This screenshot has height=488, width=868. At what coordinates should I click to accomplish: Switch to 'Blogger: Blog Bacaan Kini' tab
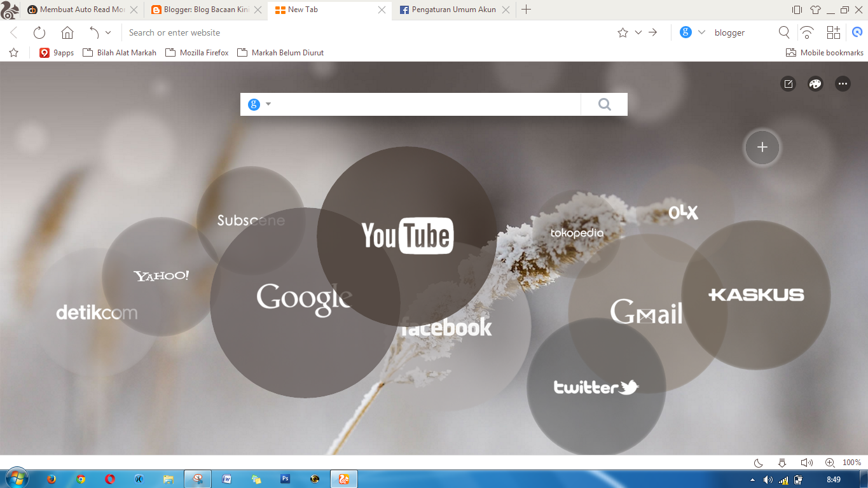(x=205, y=10)
